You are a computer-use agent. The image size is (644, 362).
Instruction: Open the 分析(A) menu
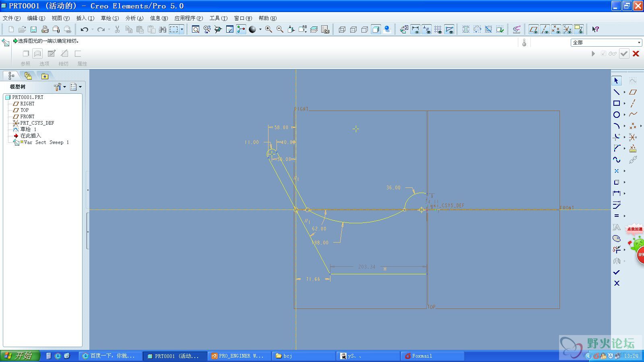point(134,18)
